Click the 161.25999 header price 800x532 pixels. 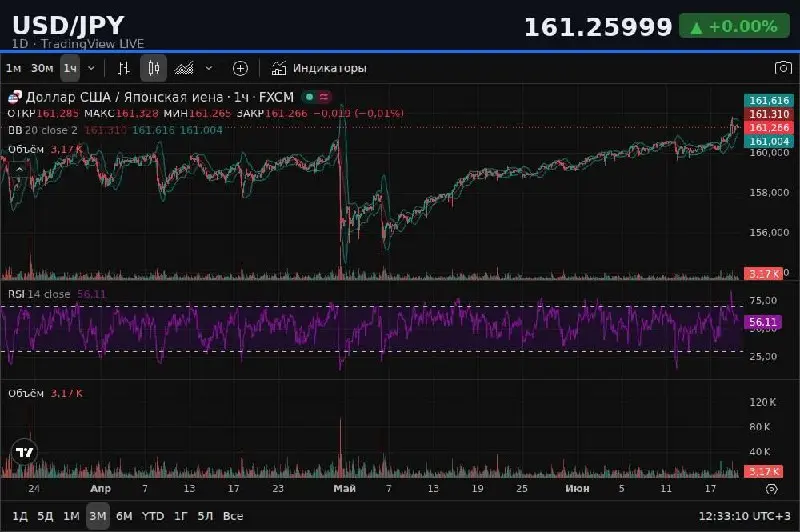pos(598,27)
